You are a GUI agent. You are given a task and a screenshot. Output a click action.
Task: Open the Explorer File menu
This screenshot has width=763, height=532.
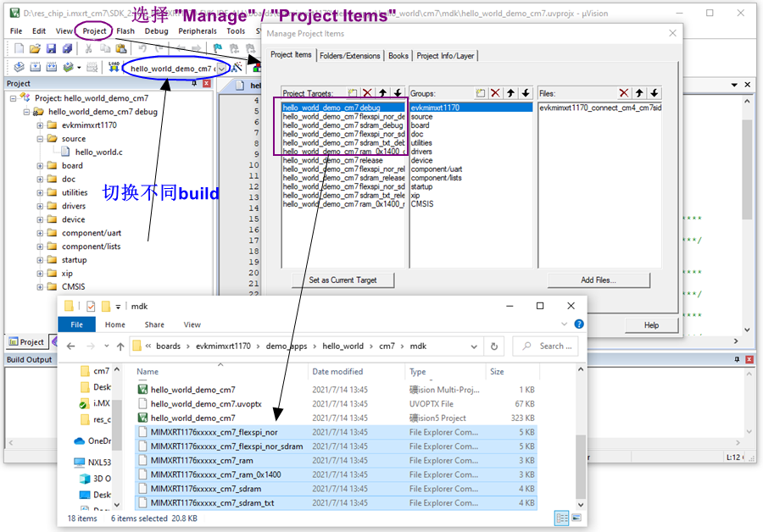(x=76, y=324)
